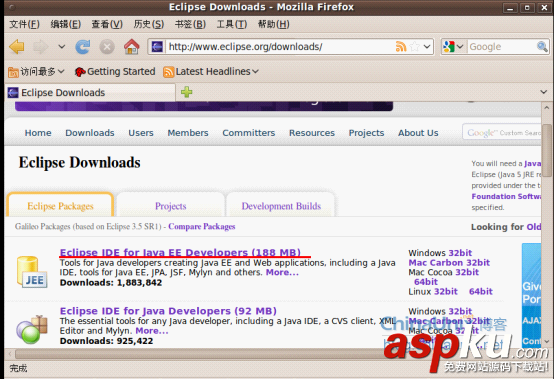Click the Foundation Software link in the sidebar

506,196
